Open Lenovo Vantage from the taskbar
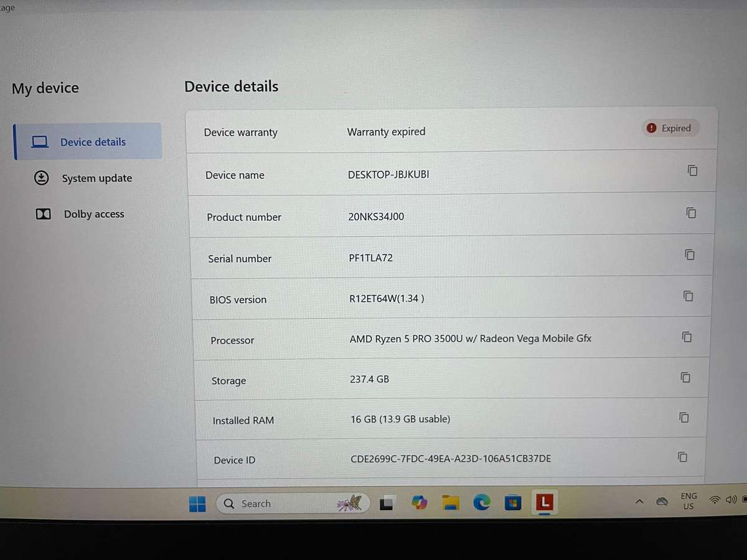 [544, 503]
